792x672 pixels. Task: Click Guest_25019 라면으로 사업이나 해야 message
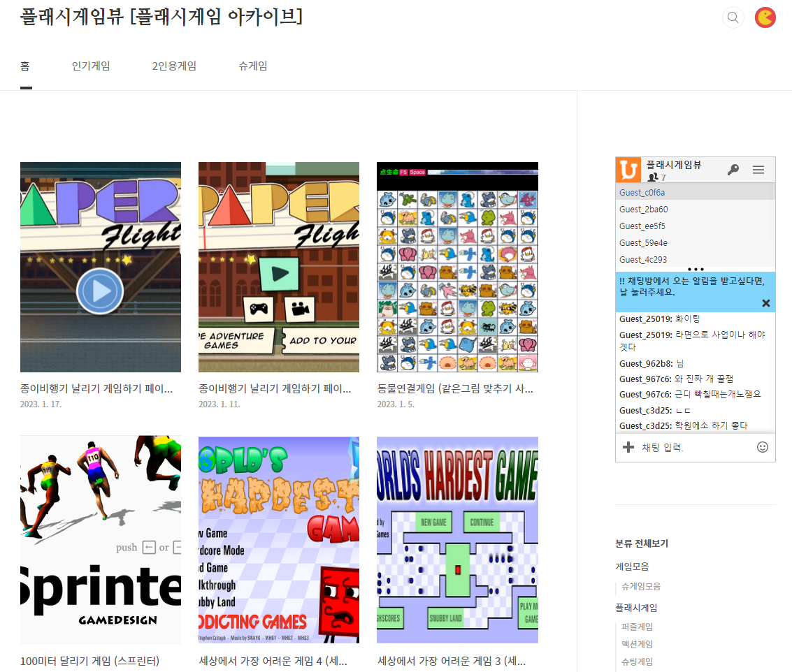coord(693,341)
